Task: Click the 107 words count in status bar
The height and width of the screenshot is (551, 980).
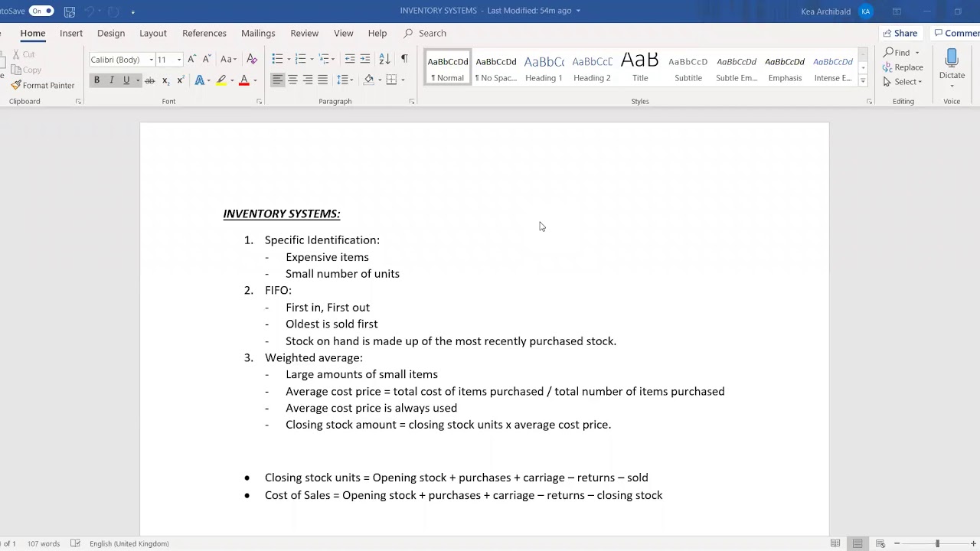Action: [x=44, y=543]
